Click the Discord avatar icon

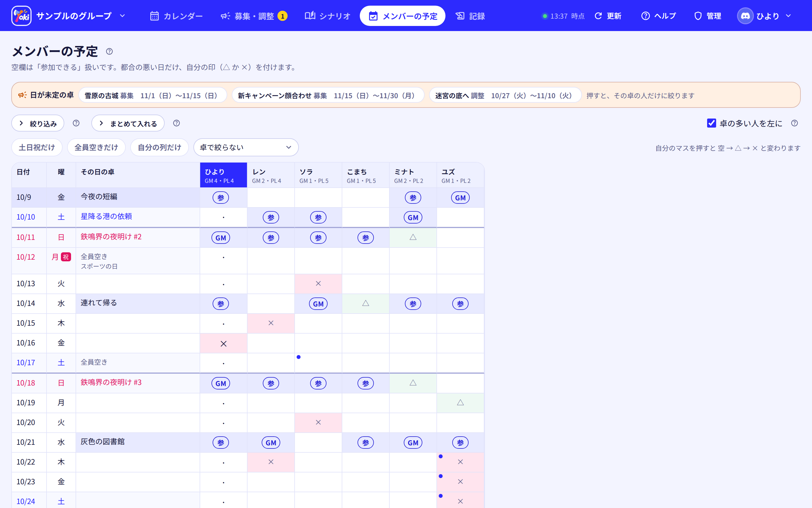coord(745,16)
